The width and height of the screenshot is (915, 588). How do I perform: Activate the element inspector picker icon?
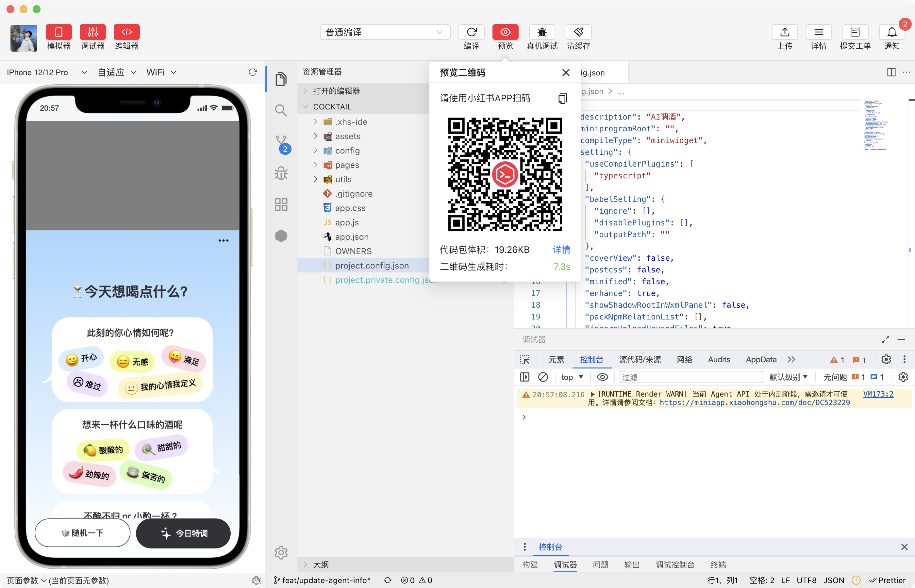[x=525, y=360]
